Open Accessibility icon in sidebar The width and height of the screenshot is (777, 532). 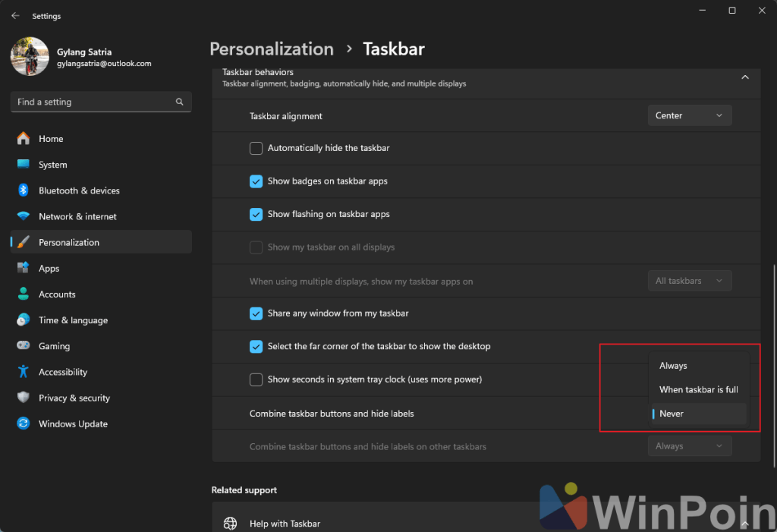click(24, 372)
